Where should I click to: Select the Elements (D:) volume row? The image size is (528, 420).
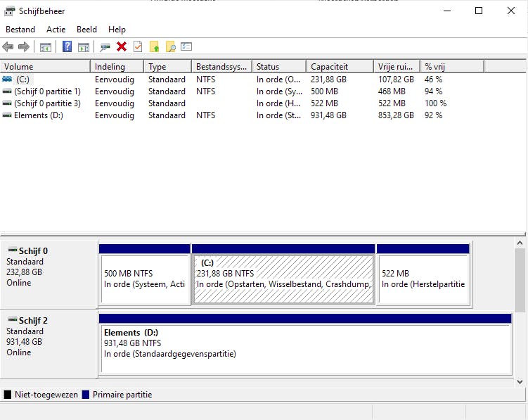38,115
